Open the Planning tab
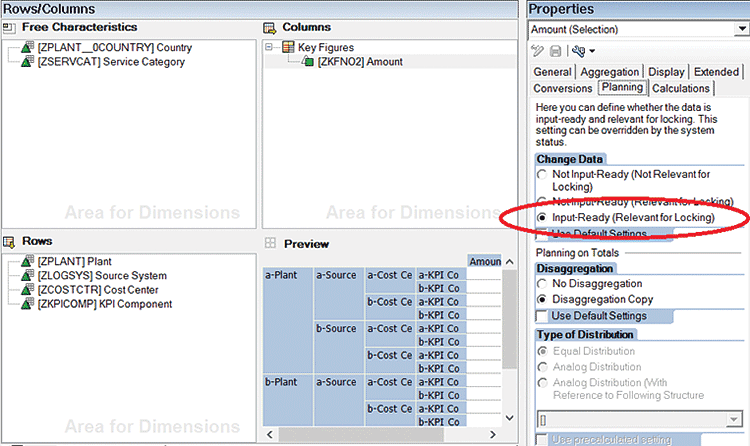This screenshot has width=750, height=446. (x=622, y=88)
